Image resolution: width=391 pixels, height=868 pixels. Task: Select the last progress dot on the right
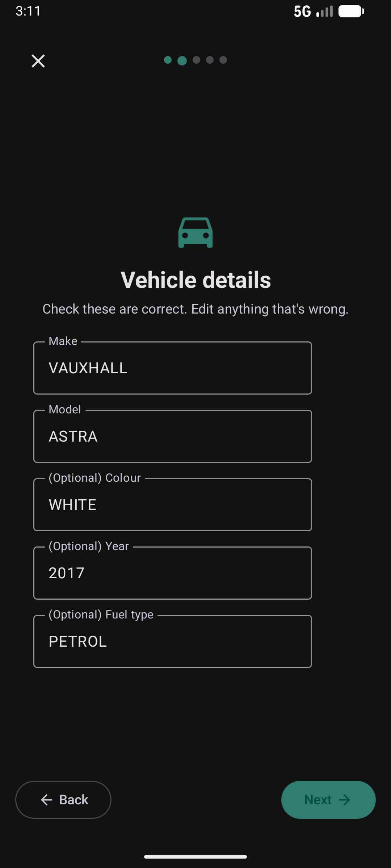coord(223,60)
